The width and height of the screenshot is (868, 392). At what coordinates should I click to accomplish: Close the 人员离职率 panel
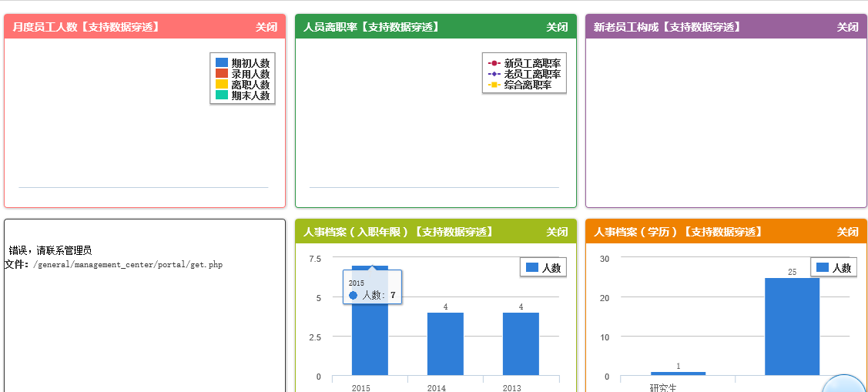[x=557, y=27]
